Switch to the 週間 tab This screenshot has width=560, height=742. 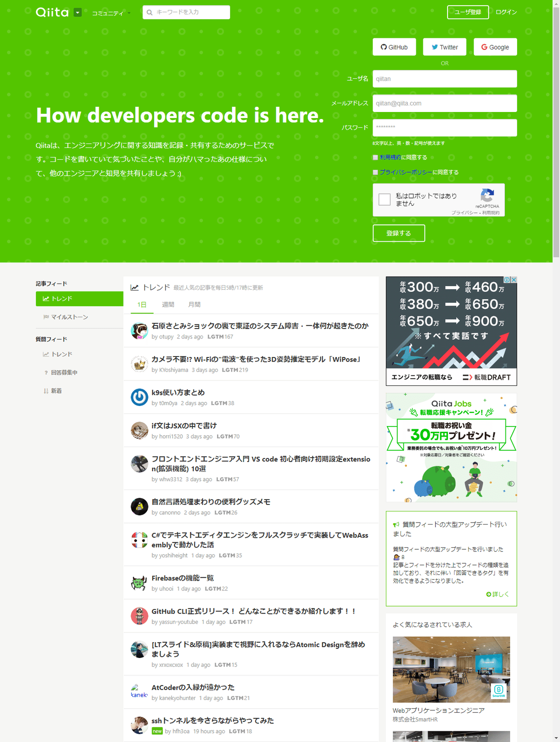click(x=168, y=305)
